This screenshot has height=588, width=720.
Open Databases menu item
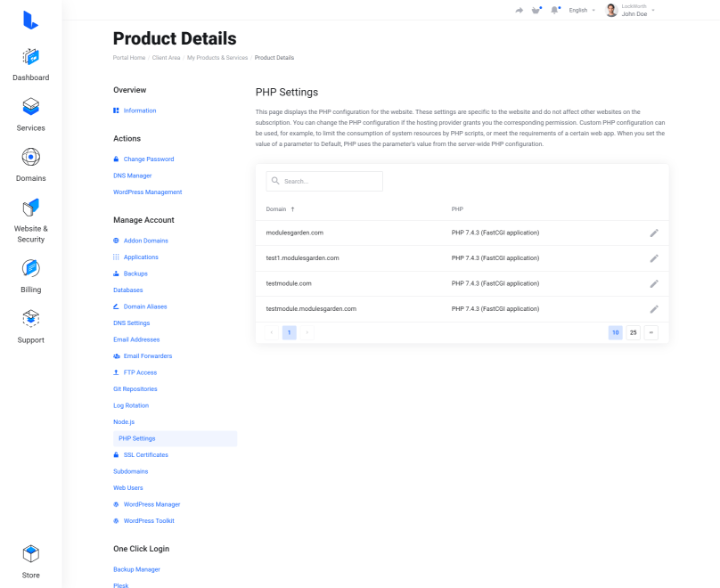point(128,290)
